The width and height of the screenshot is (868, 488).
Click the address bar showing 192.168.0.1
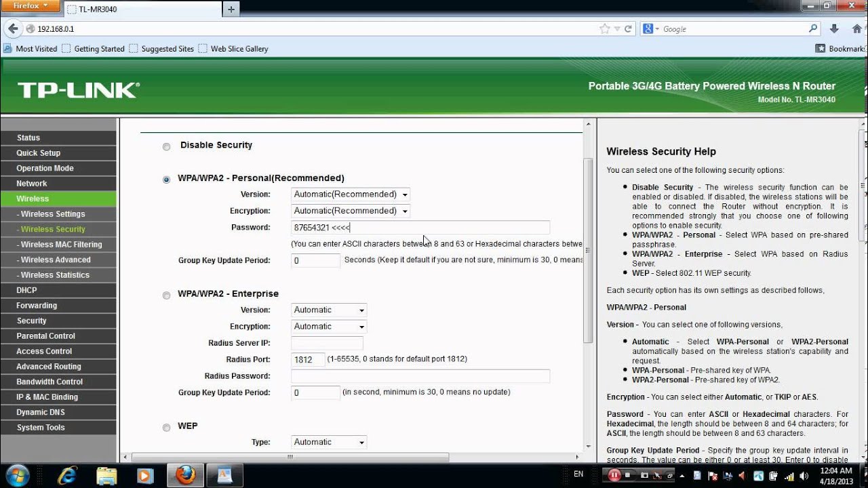(x=311, y=28)
